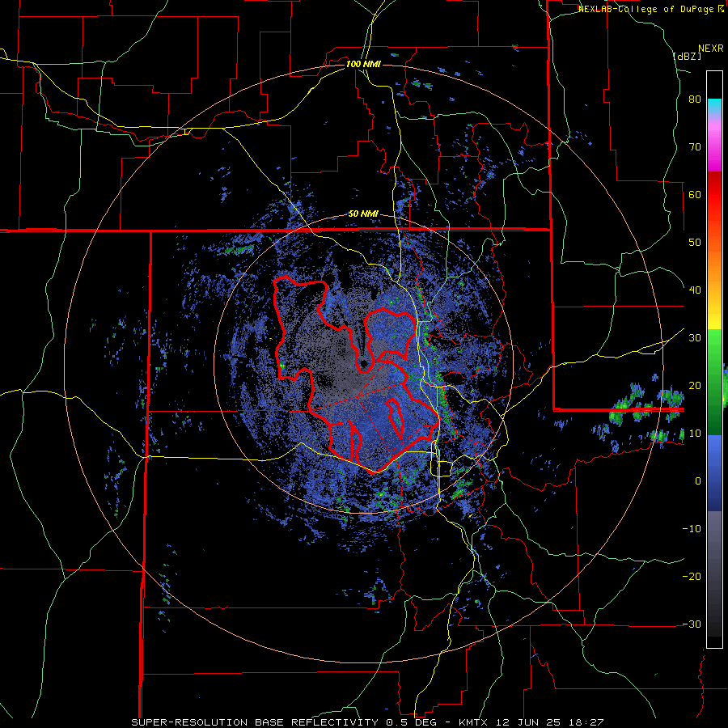Click the -10 value on the reflectivity scale
The width and height of the screenshot is (728, 728).
[692, 529]
